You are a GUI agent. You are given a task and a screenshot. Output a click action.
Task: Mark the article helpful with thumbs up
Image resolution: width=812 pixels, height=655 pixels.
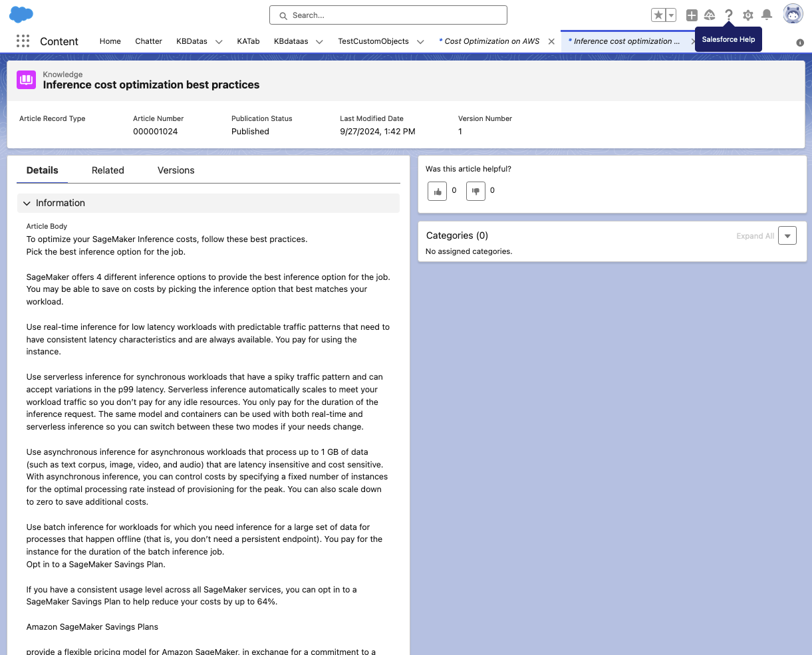(437, 191)
